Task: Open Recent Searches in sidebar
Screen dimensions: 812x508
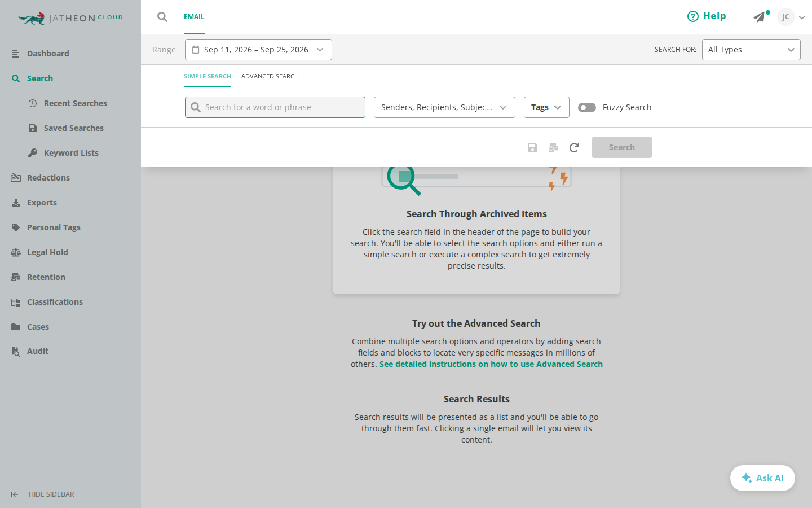Action: 76,103
